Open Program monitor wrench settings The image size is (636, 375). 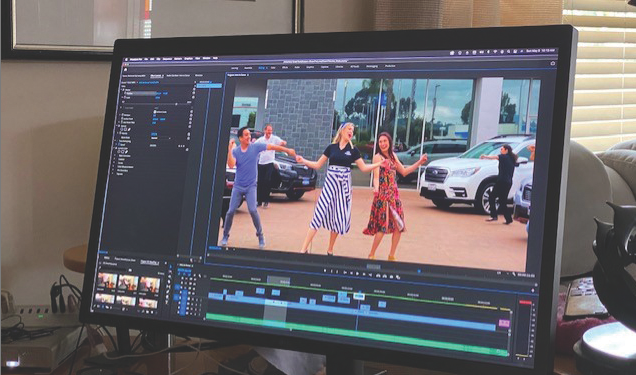pyautogui.click(x=514, y=274)
